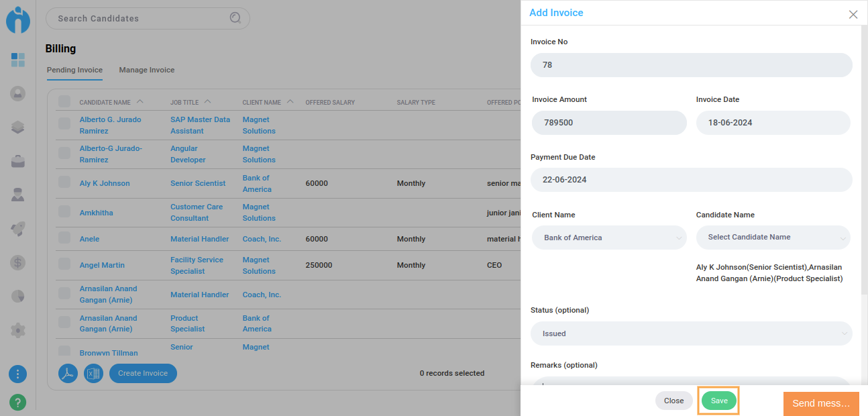Click the dollar billing icon in sidebar
868x416 pixels.
pos(18,262)
